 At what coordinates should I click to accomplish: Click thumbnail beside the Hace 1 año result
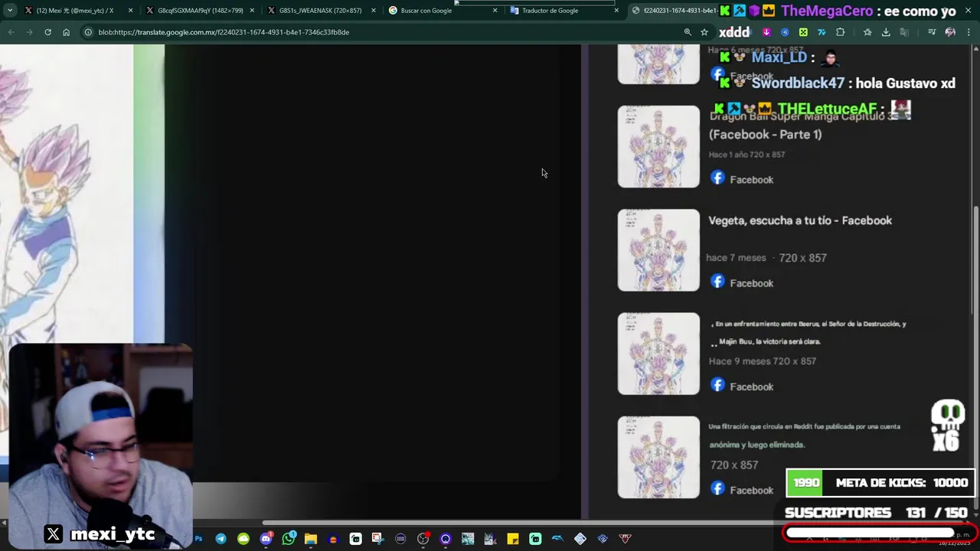coord(658,146)
